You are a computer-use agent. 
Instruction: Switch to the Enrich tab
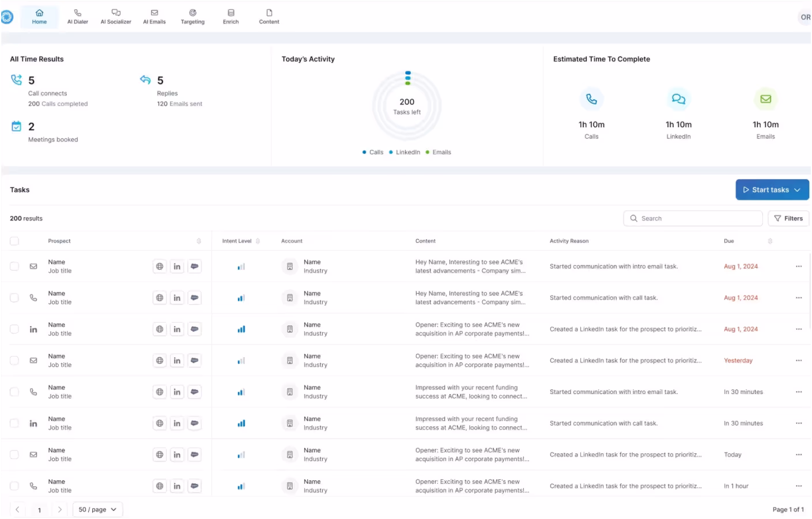click(231, 17)
